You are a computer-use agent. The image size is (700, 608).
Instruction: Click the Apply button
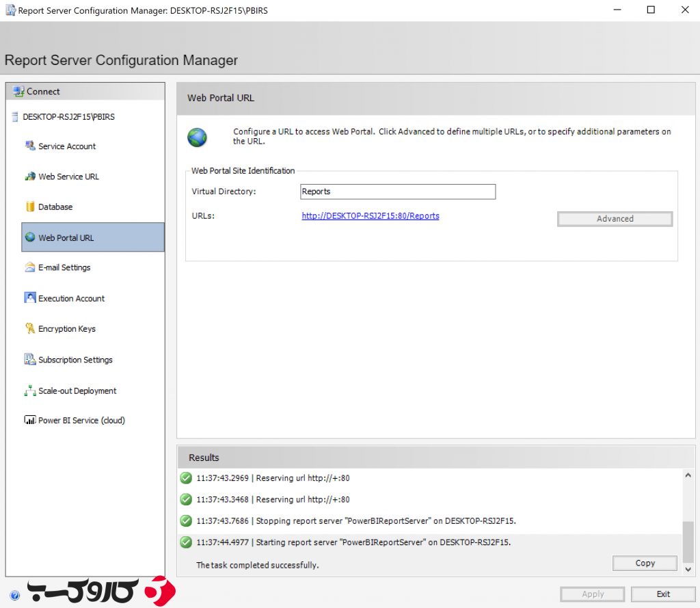click(592, 594)
